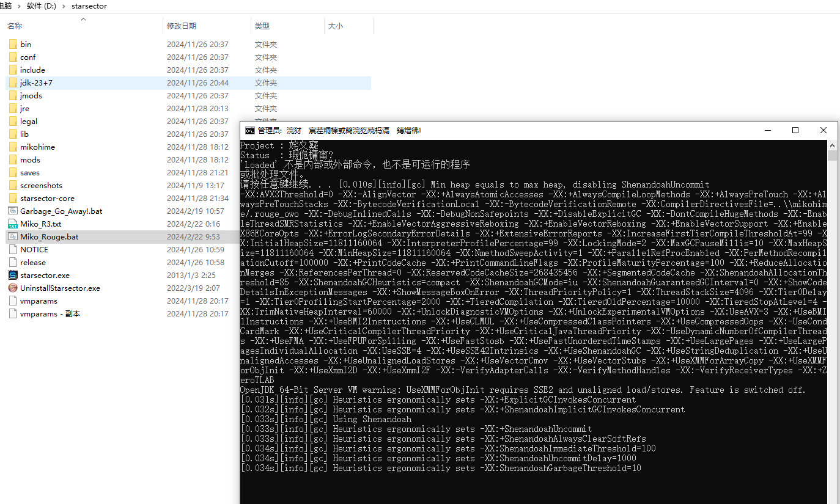Click the vmparams file icon
The width and height of the screenshot is (840, 504).
pyautogui.click(x=13, y=301)
